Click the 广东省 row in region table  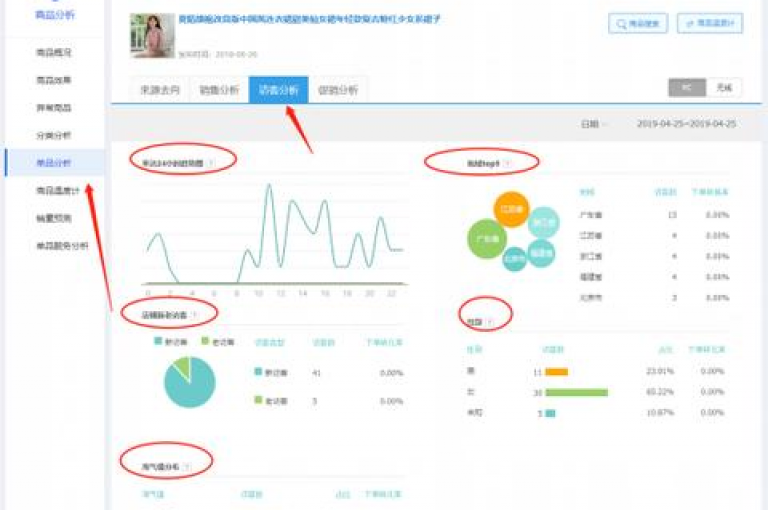(654, 215)
